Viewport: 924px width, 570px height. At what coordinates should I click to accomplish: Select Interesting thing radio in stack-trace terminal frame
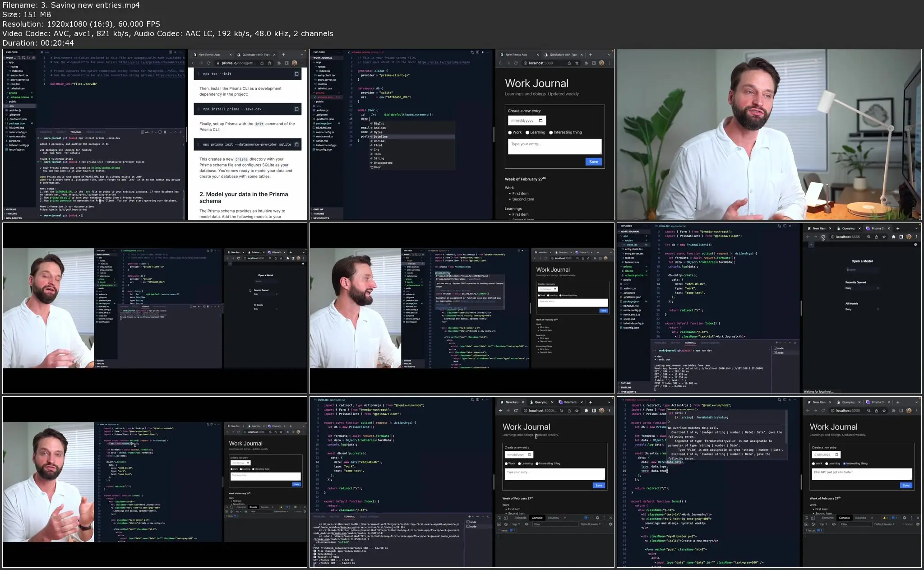[537, 463]
